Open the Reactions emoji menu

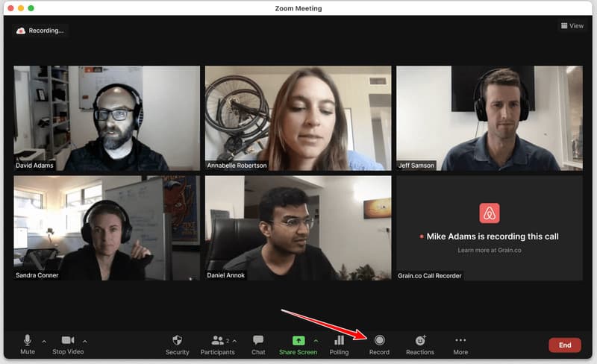tap(420, 344)
